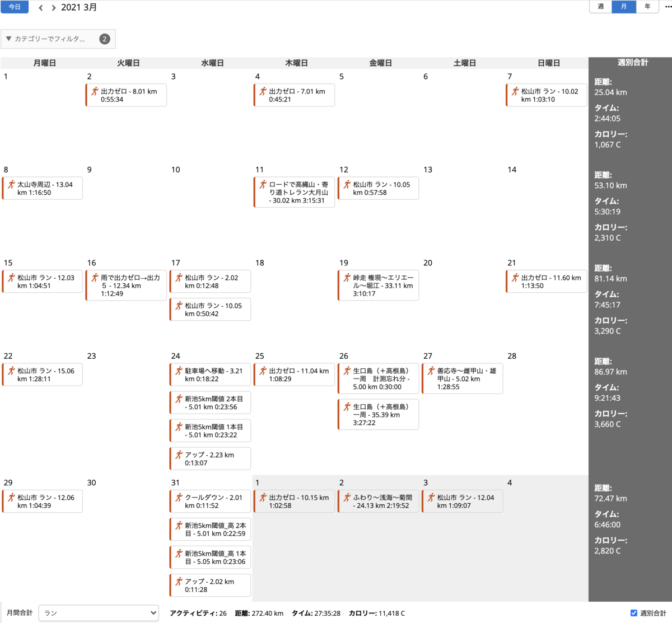Click run icon of 松山市 ラン 12.03 km
Screen dimensions: 672x623
pos(11,277)
